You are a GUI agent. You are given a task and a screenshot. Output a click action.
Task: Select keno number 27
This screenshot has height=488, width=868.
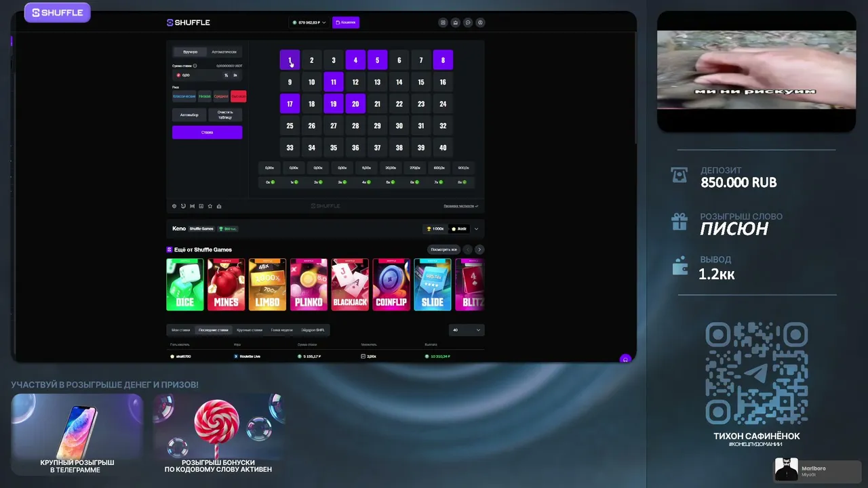[334, 126]
